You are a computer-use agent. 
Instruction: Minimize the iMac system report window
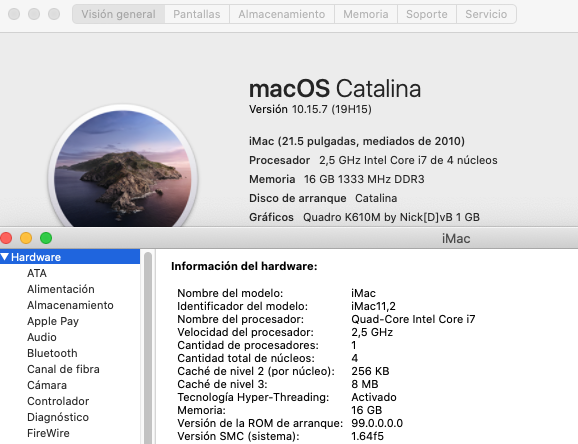26,238
